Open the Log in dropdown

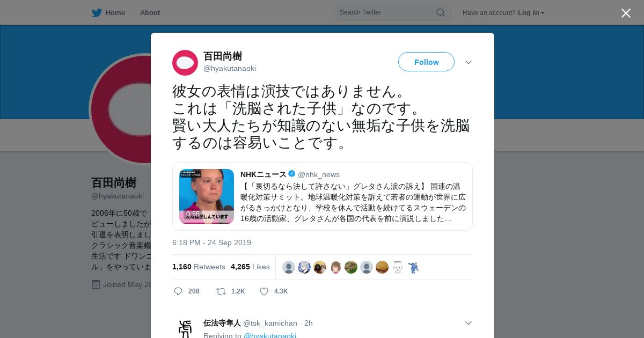tap(531, 13)
